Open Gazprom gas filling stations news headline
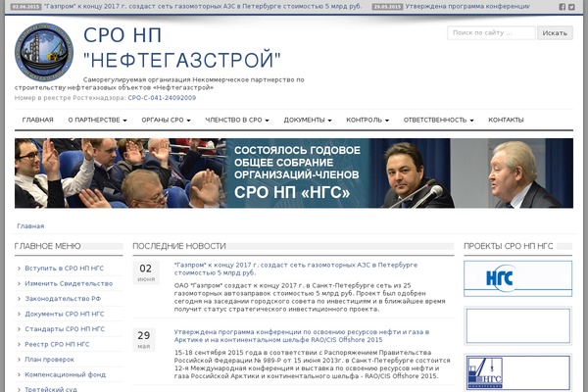The width and height of the screenshot is (588, 392). coord(296,269)
